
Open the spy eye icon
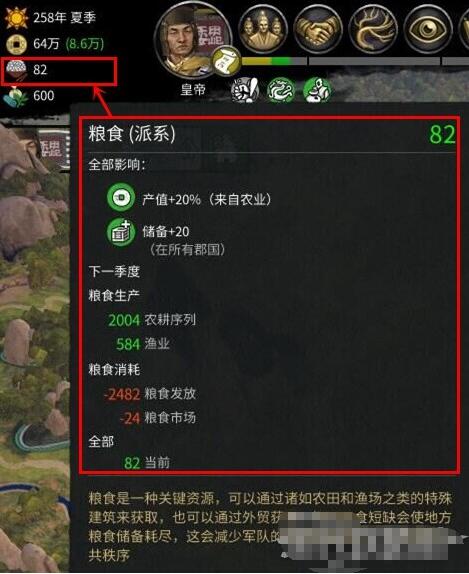(428, 30)
